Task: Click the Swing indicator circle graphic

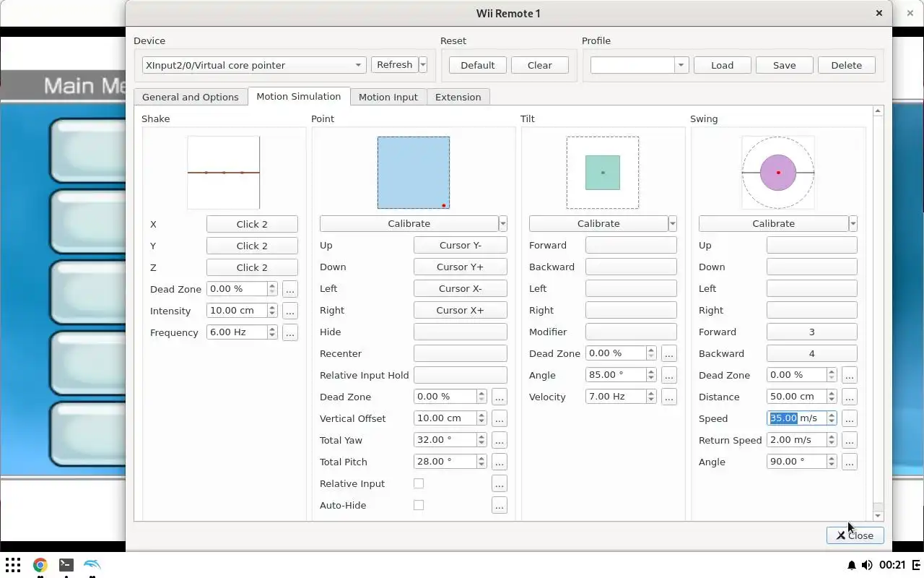Action: pos(778,173)
